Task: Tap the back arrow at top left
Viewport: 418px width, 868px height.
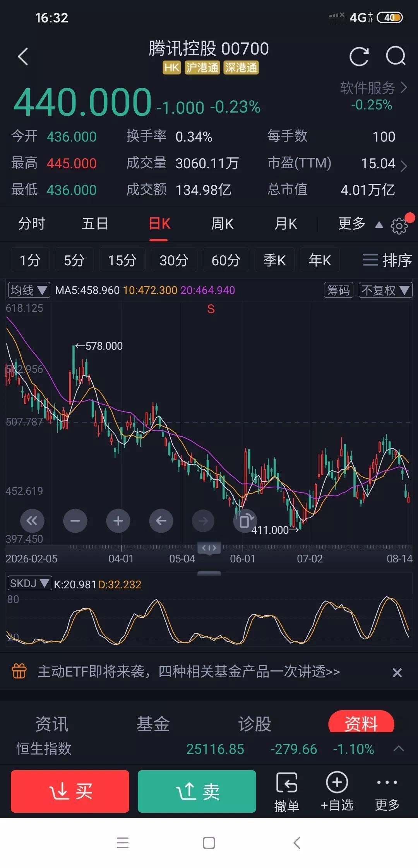Action: pos(23,57)
